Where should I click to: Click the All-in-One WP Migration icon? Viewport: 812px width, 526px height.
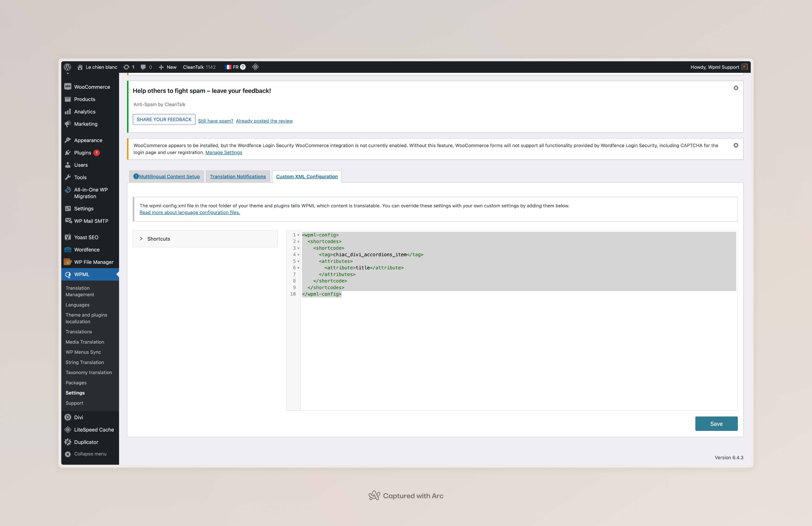(68, 190)
